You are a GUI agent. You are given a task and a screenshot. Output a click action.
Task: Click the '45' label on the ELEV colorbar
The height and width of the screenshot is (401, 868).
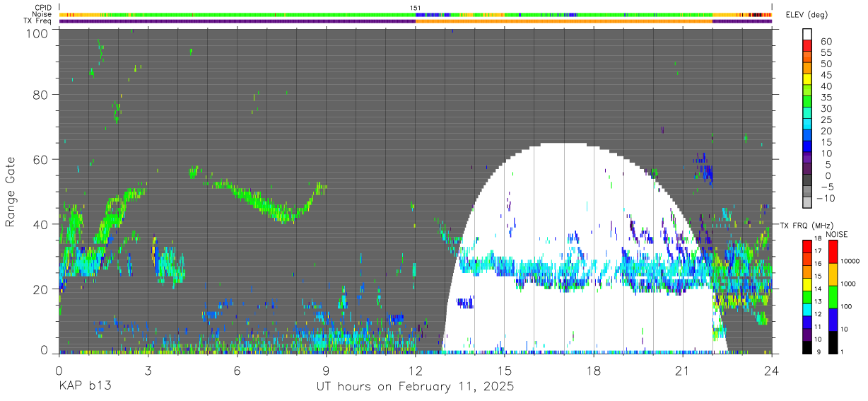825,75
